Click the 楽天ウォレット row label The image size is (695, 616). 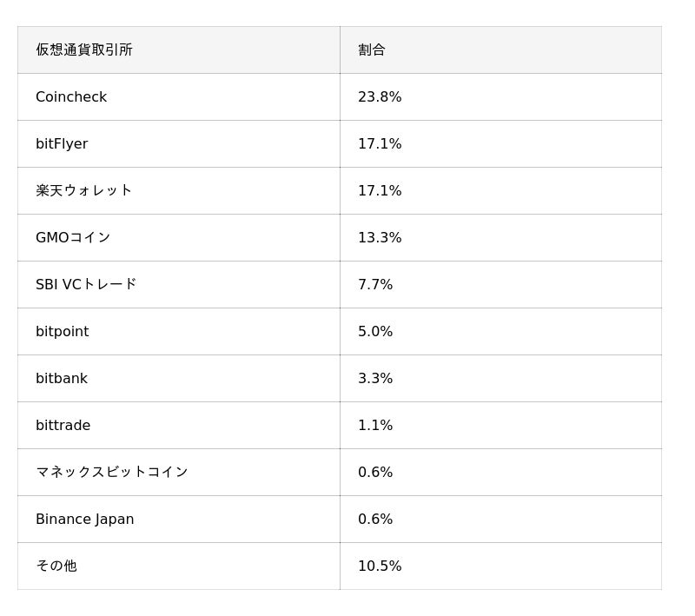(83, 190)
